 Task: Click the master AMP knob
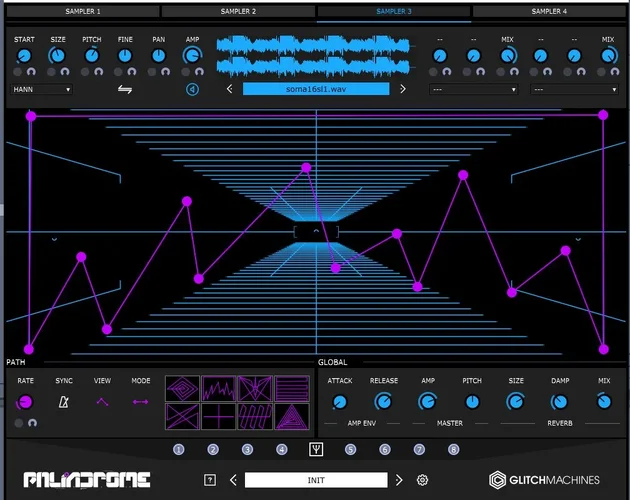tap(428, 402)
